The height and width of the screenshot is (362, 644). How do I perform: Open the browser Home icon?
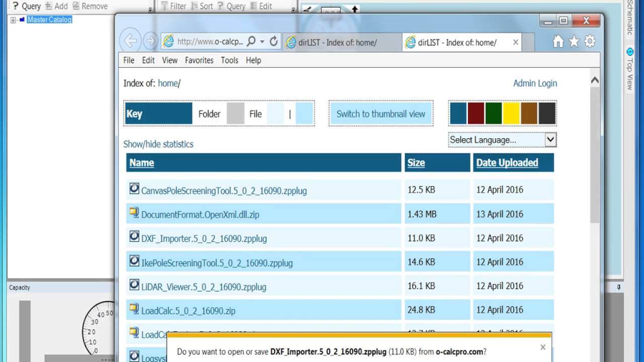pyautogui.click(x=558, y=42)
